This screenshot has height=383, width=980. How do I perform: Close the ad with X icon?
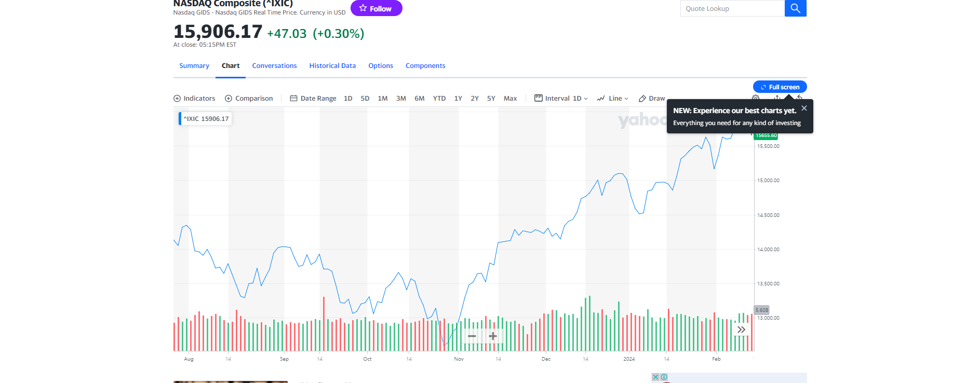pos(655,377)
